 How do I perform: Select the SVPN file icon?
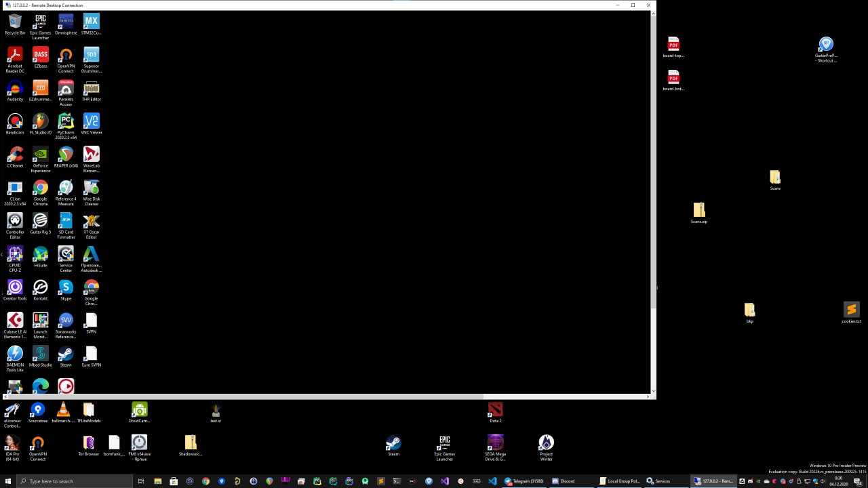[x=91, y=323]
